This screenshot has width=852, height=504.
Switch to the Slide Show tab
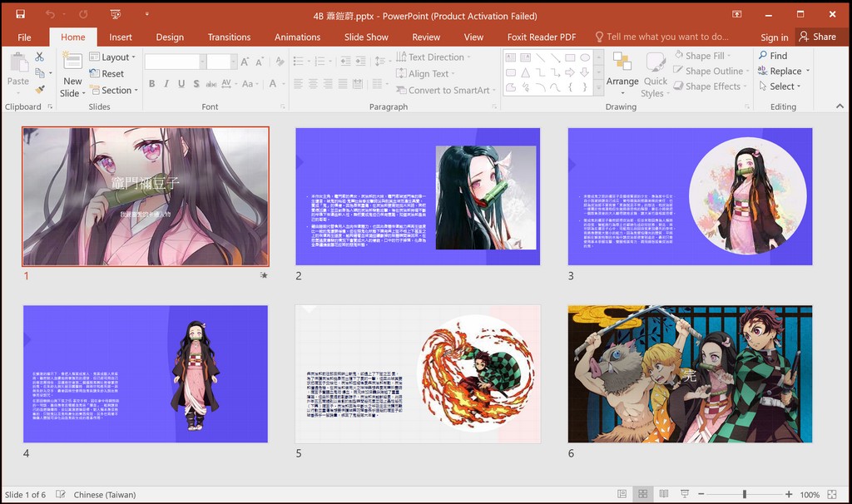[x=366, y=37]
